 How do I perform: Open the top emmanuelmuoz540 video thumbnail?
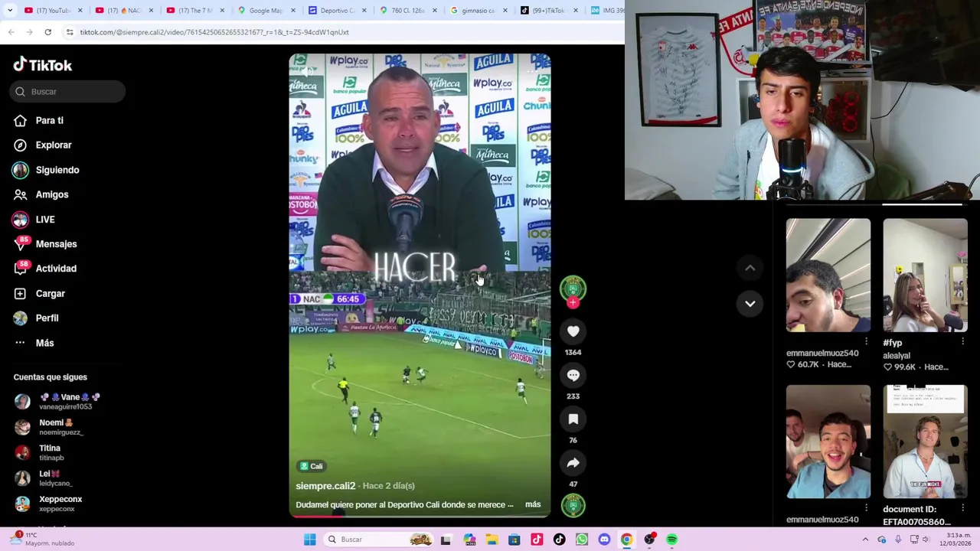coord(828,275)
